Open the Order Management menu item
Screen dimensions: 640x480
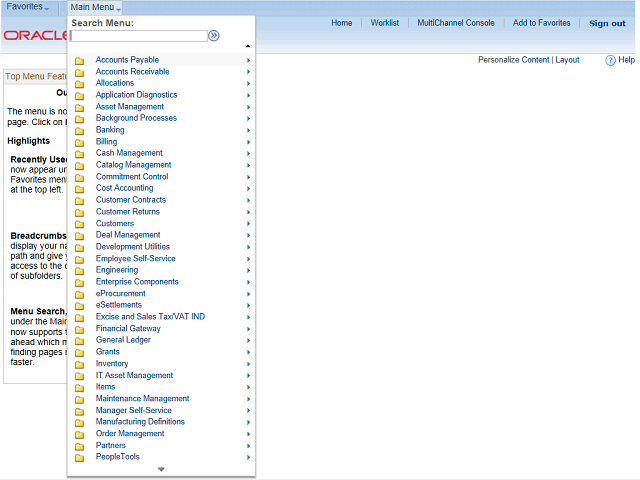click(x=130, y=433)
